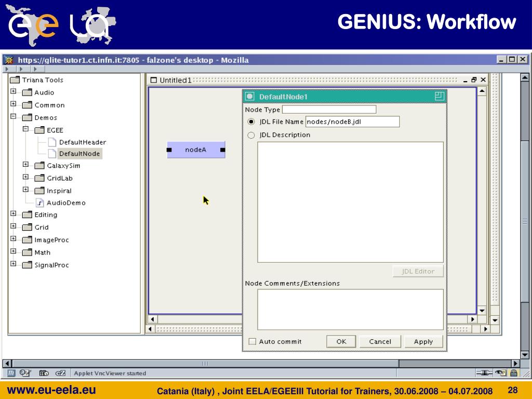Click the Mozilla vertical scrollbar down arrow
The image size is (532, 399).
[525, 355]
